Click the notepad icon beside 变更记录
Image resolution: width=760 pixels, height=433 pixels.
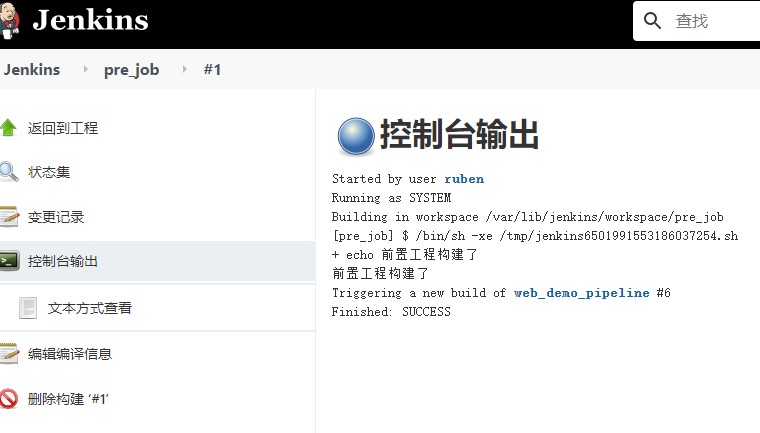coord(9,217)
